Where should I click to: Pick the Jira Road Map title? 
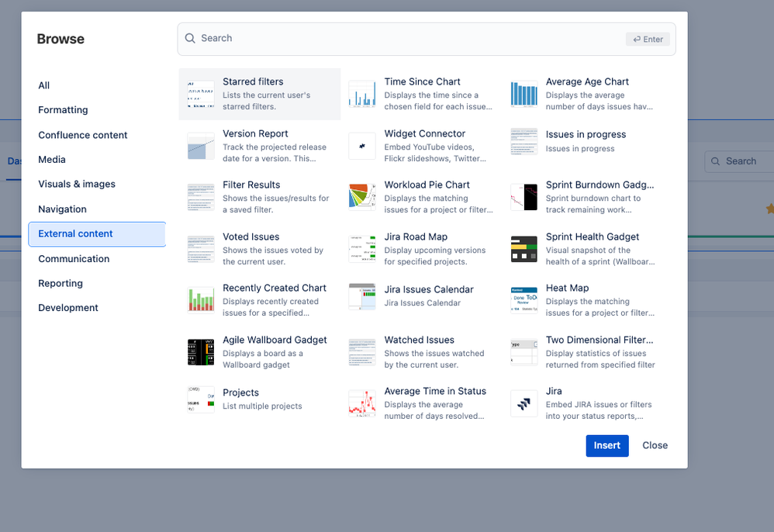[x=416, y=237]
